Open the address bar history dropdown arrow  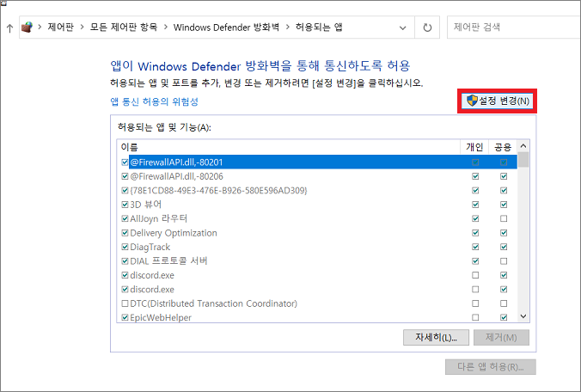click(402, 28)
